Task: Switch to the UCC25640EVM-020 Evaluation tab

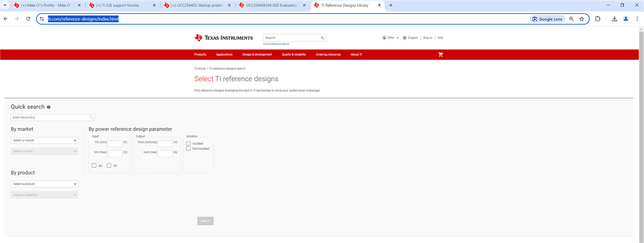Action: (x=271, y=5)
